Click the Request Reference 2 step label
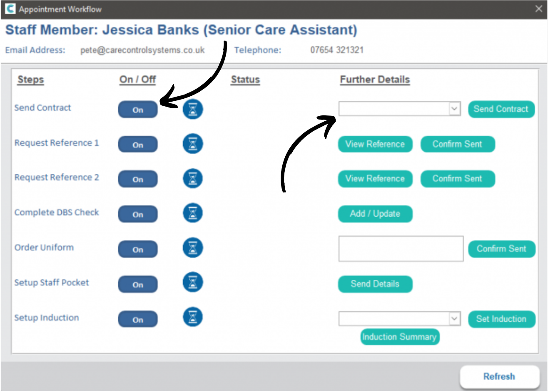The width and height of the screenshot is (548, 392). click(57, 177)
